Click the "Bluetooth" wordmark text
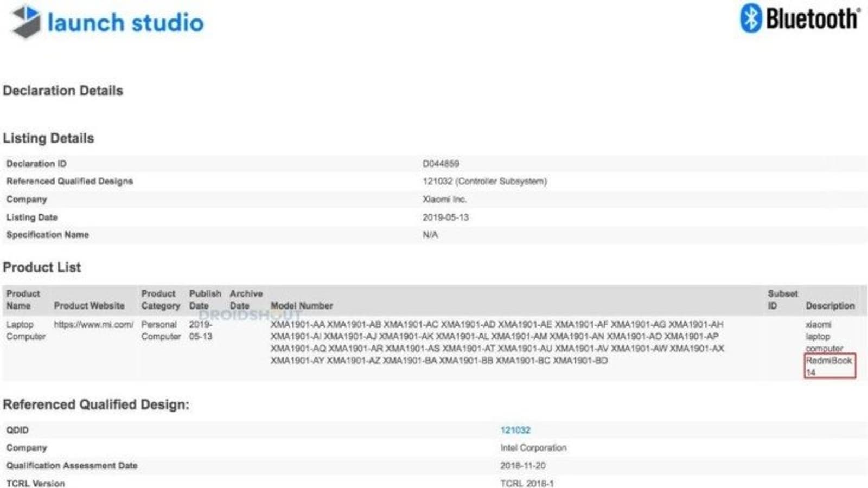This screenshot has width=868, height=488. click(x=813, y=18)
